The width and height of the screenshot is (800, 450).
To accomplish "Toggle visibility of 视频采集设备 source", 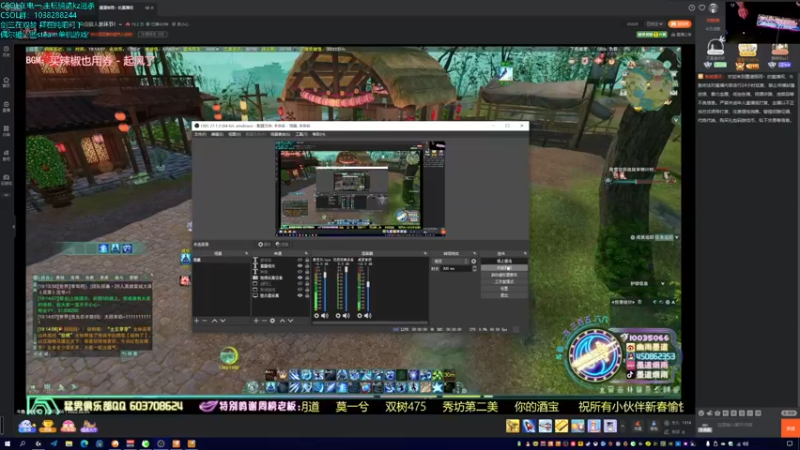I will tap(300, 278).
